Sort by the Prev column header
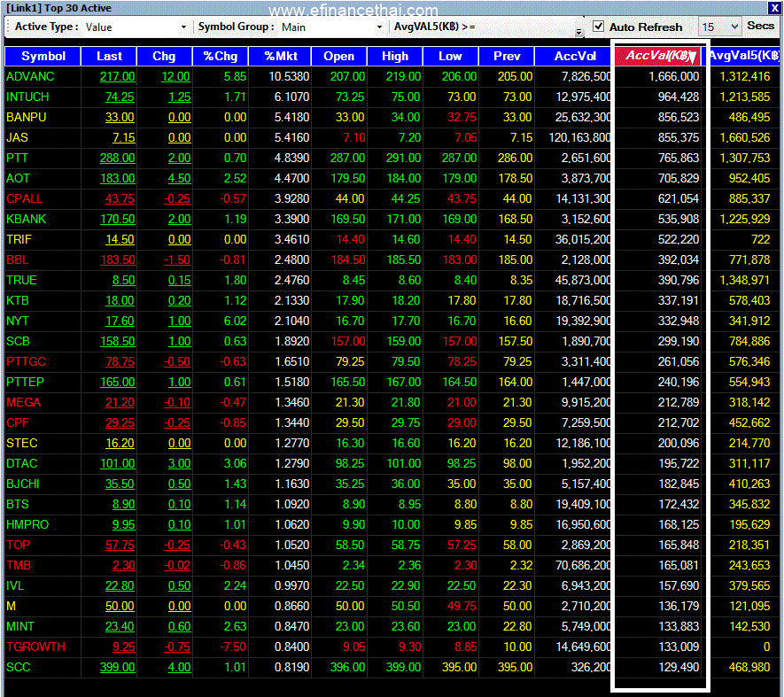The width and height of the screenshot is (784, 697). [x=507, y=56]
